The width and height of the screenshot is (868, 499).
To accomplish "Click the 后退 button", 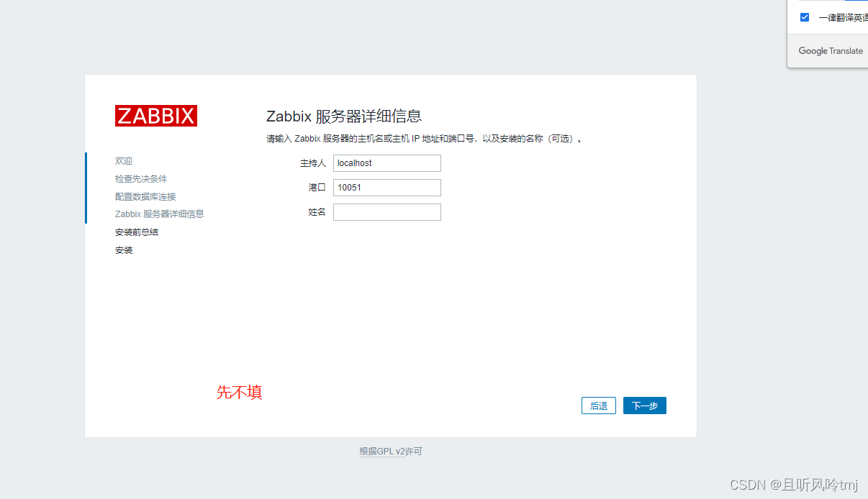I will point(599,406).
